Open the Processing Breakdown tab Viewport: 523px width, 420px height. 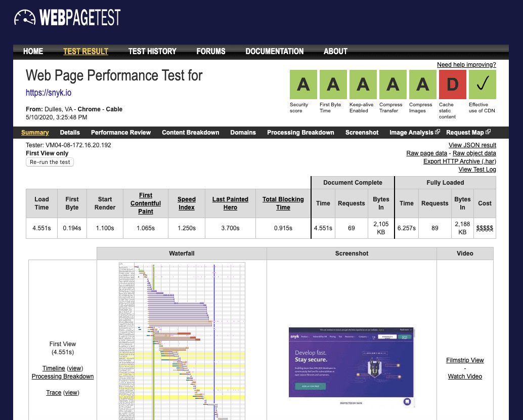pos(300,133)
